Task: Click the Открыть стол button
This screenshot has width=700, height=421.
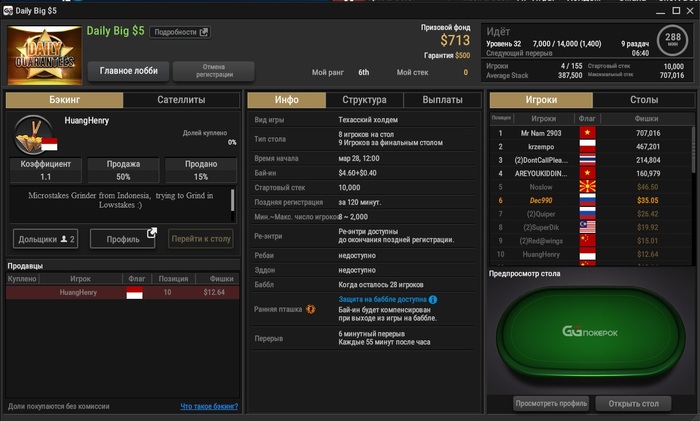Action: [x=633, y=403]
